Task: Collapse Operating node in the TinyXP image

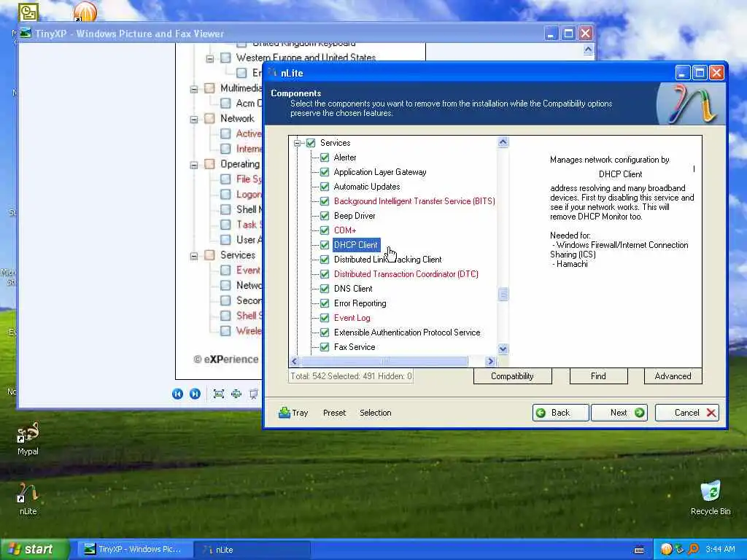Action: [194, 165]
